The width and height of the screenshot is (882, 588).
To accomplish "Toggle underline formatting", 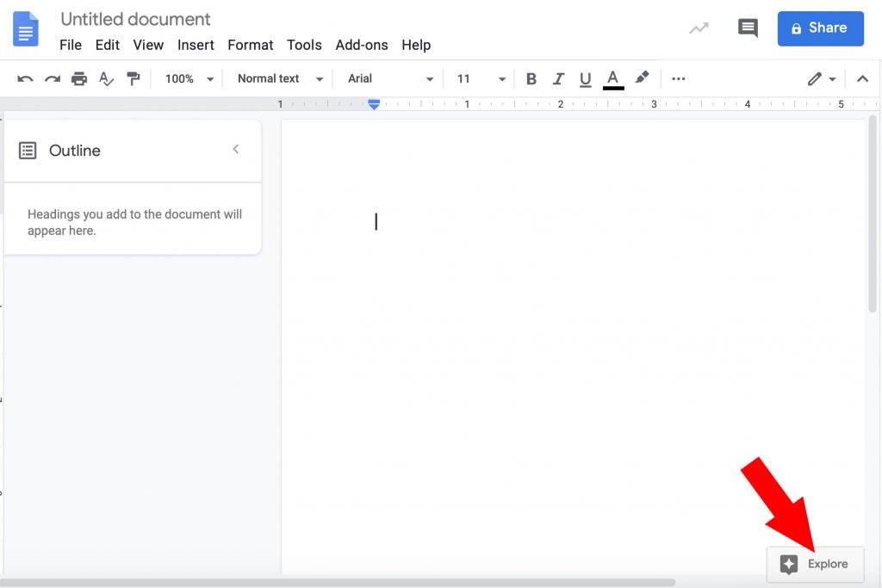I will pos(585,79).
